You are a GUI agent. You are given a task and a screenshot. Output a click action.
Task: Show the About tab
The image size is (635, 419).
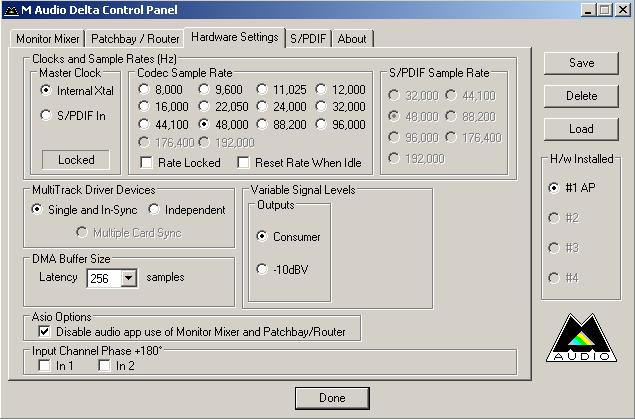352,39
